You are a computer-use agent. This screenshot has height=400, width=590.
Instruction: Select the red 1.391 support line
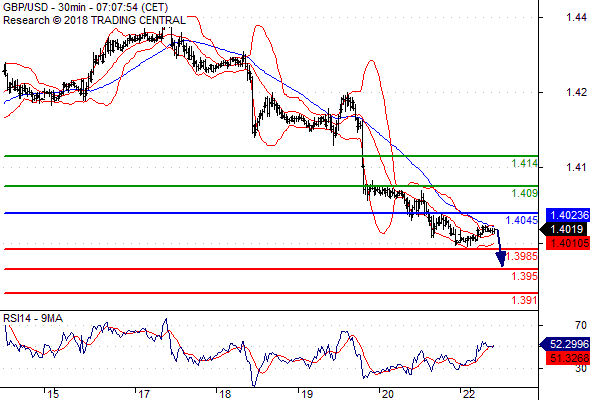coord(271,293)
